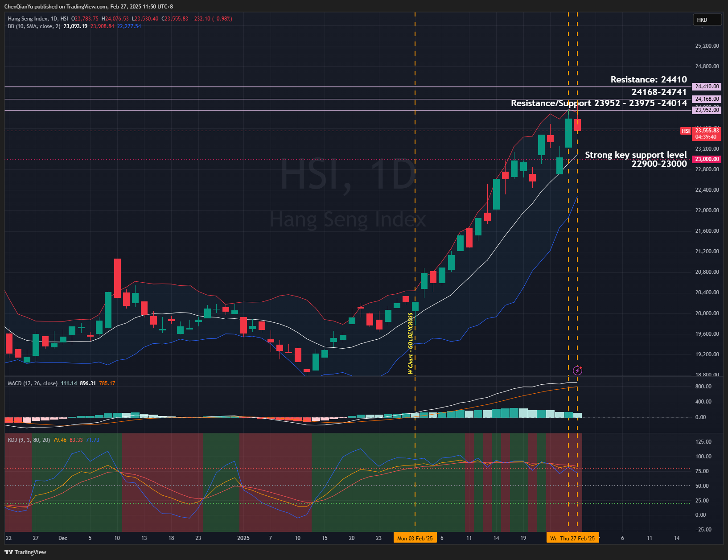Click the BB lower value 22,277.54
This screenshot has height=560, width=728.
129,26
